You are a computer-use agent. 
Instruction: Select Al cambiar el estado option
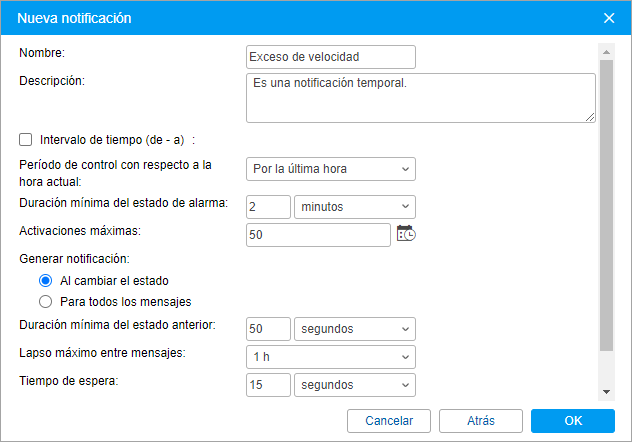click(x=45, y=281)
